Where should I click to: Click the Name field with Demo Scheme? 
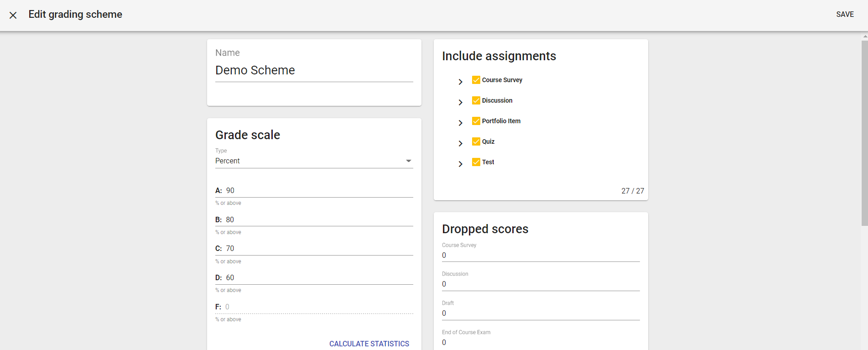pos(314,70)
